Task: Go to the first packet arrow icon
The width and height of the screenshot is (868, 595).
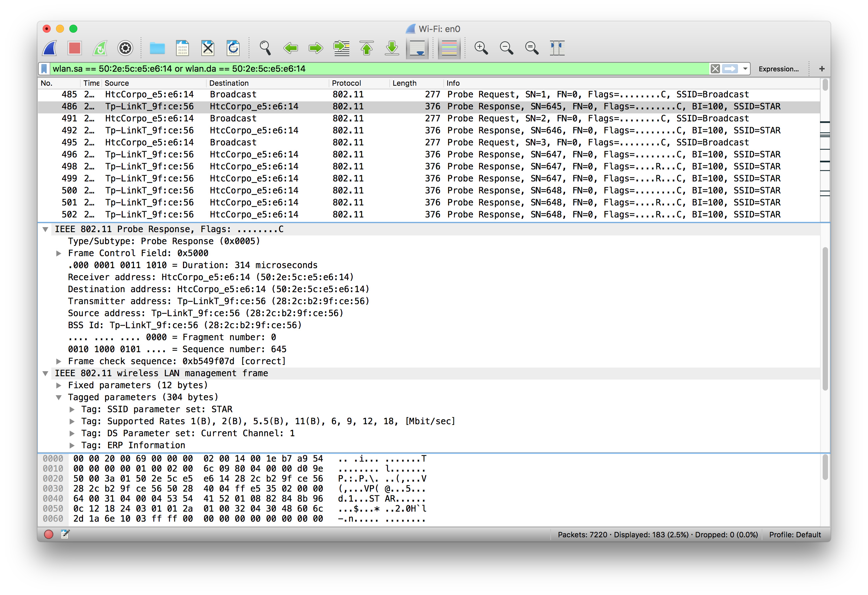Action: point(366,48)
